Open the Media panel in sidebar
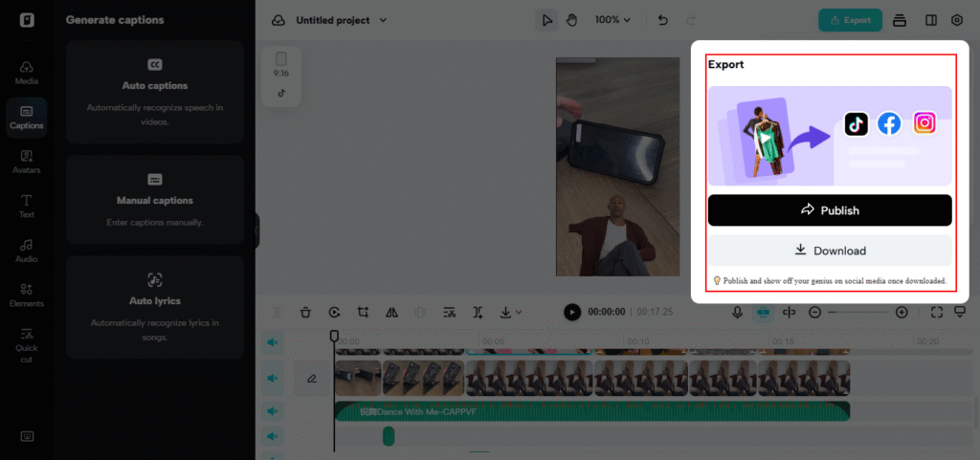 click(26, 73)
